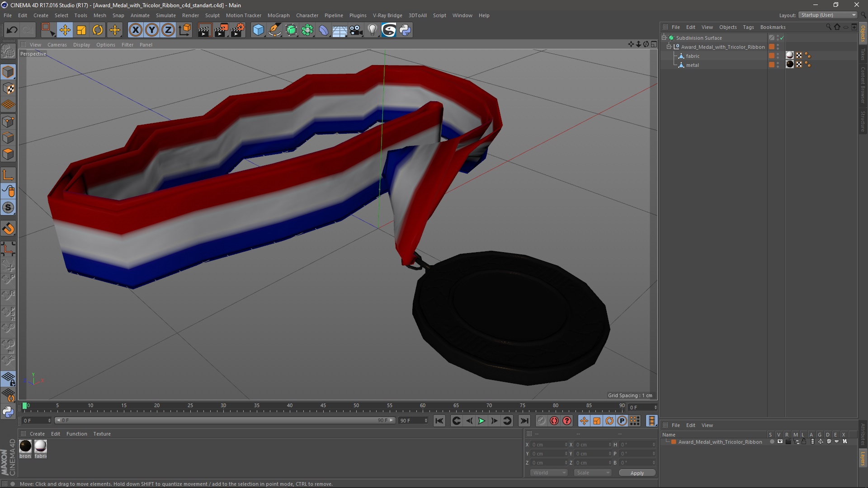Click the fabric material tag sphere
The height and width of the screenshot is (488, 868).
pyautogui.click(x=790, y=56)
